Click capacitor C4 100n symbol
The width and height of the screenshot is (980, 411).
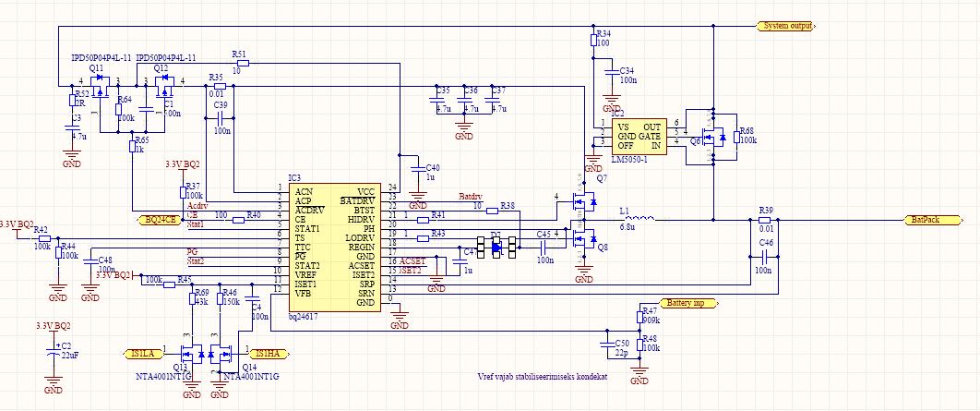[252, 299]
